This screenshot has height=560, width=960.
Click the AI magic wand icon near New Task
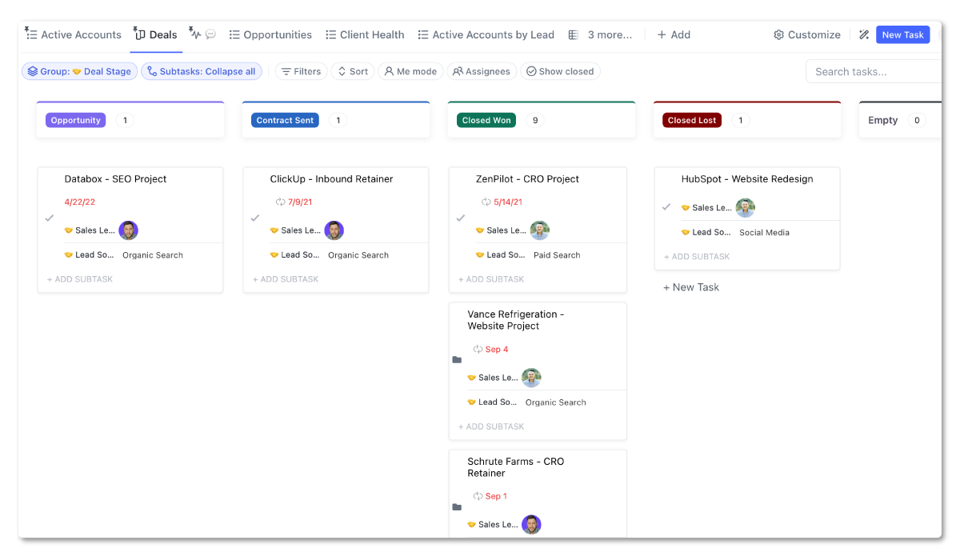click(863, 34)
